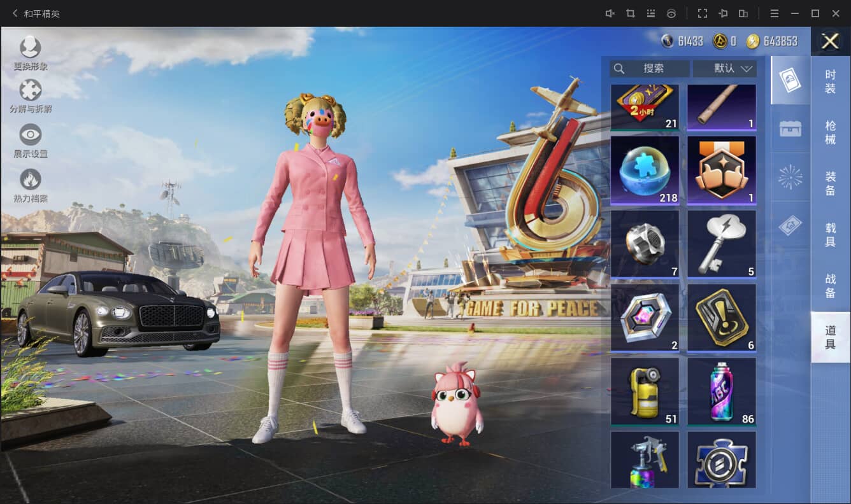The image size is (851, 504).
Task: Toggle emulator fullscreen mode icon
Action: click(x=703, y=13)
